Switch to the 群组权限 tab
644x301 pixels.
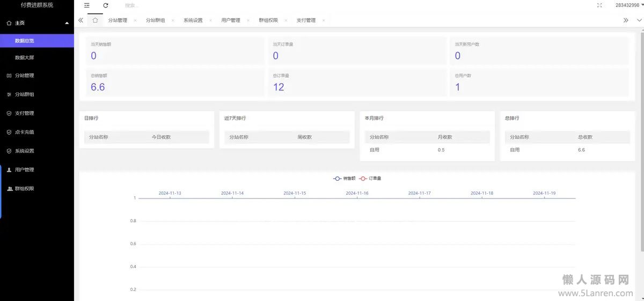point(268,20)
